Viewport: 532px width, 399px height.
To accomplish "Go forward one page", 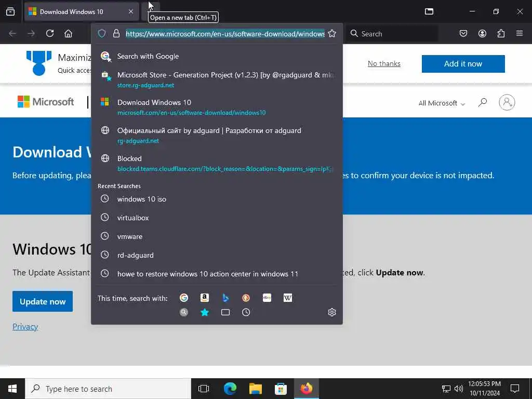I will coord(31,34).
